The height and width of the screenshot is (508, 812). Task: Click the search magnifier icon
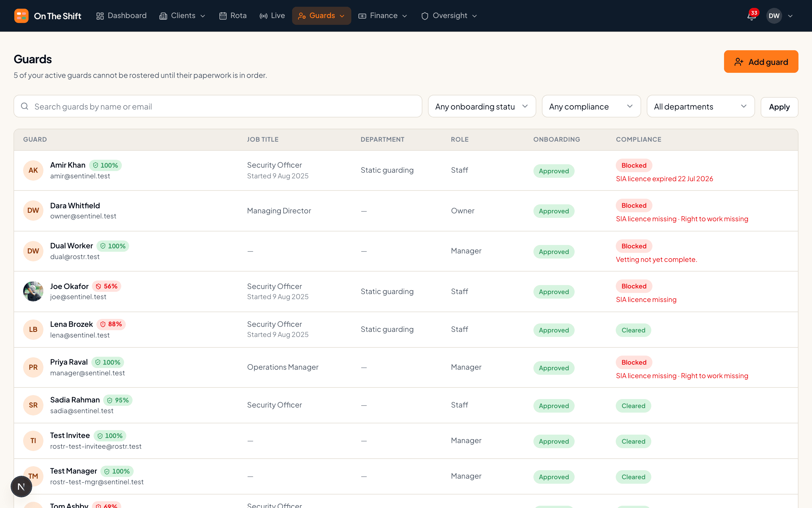pos(25,106)
